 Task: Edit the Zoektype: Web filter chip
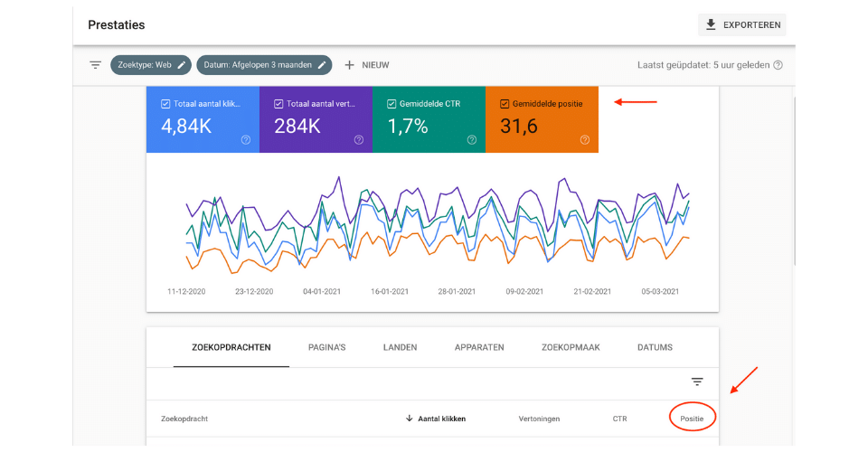(151, 65)
